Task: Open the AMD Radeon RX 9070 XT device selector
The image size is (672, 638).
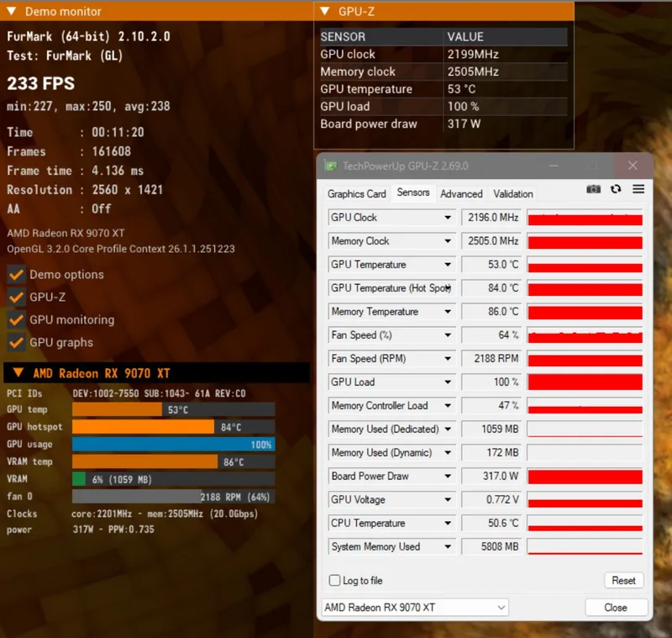Action: pyautogui.click(x=415, y=608)
